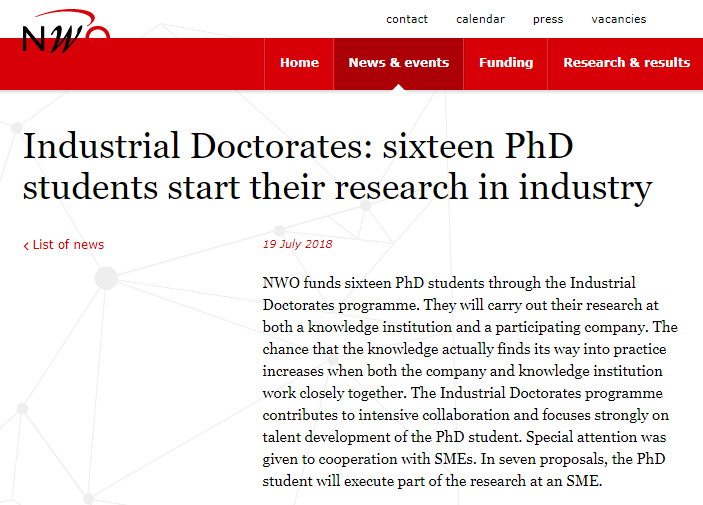Return to List of news
This screenshot has height=505, width=703.
click(64, 245)
